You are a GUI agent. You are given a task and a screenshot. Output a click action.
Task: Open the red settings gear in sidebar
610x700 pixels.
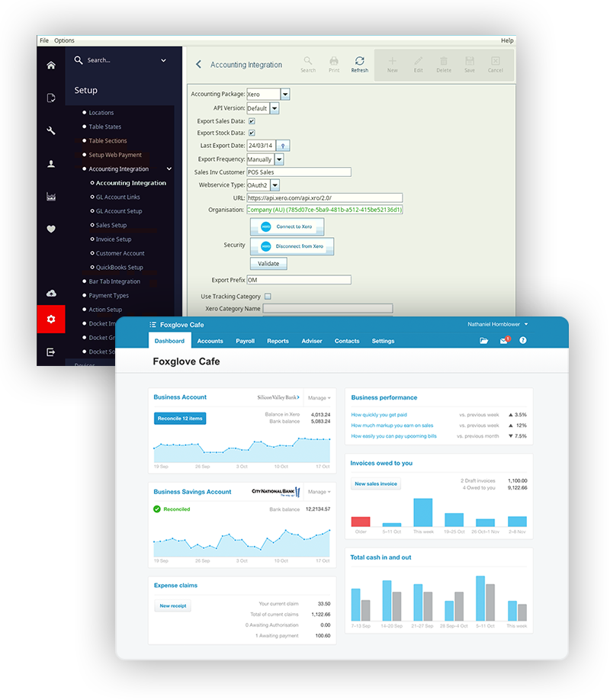coord(50,319)
